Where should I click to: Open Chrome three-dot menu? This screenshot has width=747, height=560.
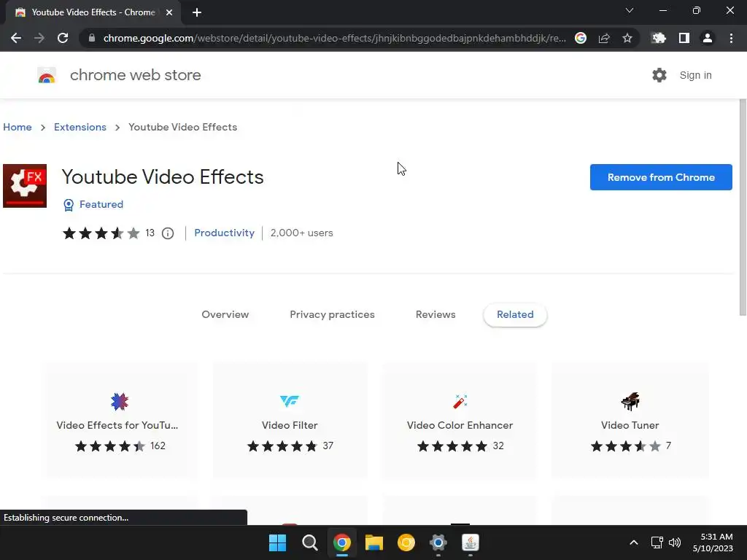click(731, 38)
